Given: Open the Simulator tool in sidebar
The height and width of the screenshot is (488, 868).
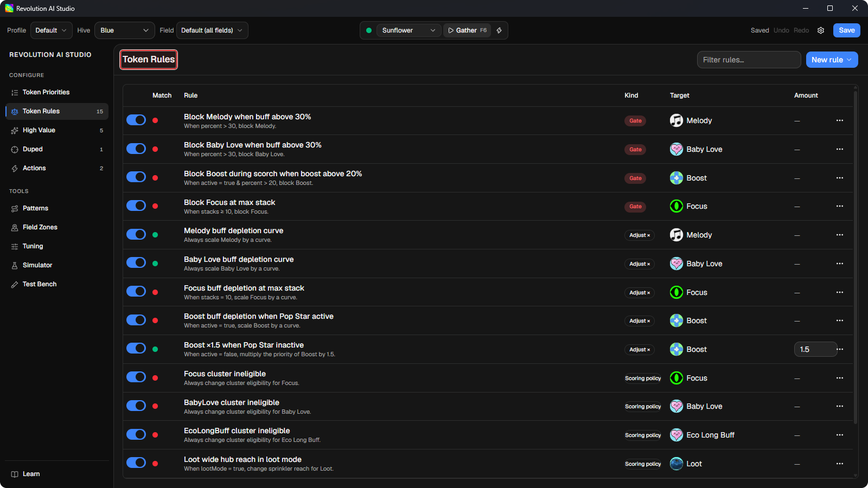Looking at the screenshot, I should tap(57, 265).
